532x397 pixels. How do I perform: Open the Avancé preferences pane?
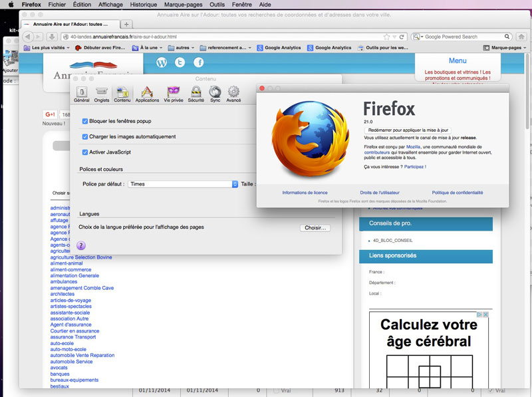click(233, 94)
